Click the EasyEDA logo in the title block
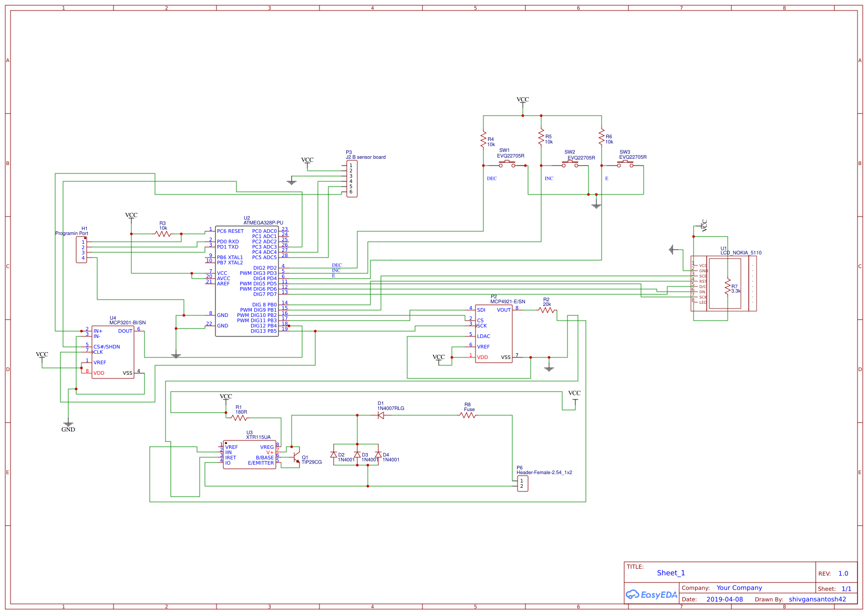 (652, 594)
